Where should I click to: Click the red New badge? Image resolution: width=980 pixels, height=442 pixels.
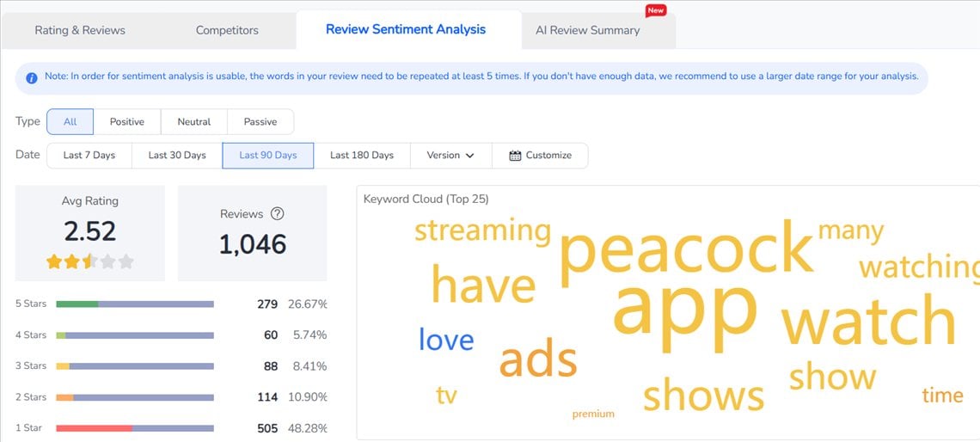[x=656, y=10]
